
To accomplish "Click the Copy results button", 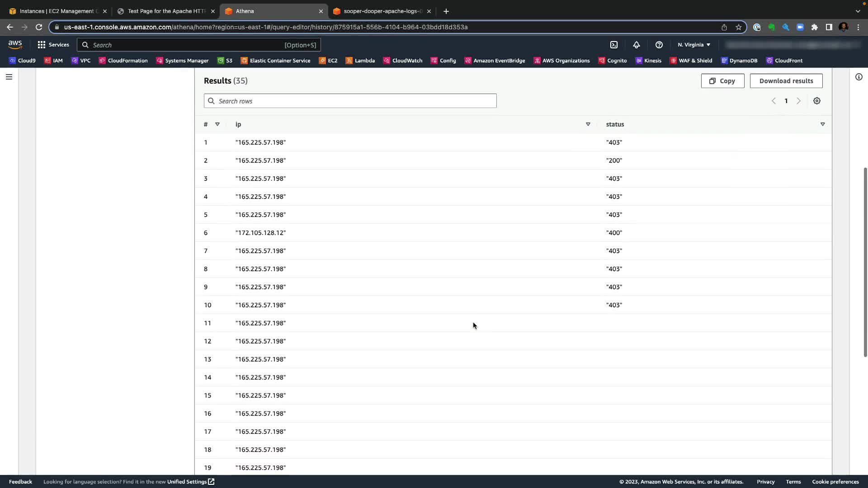I will click(722, 81).
